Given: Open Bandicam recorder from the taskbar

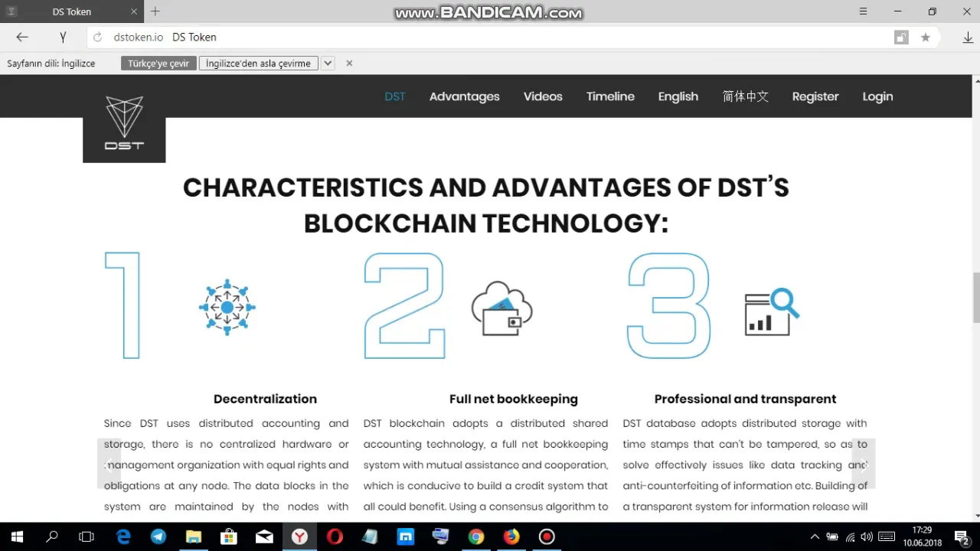Looking at the screenshot, I should coord(547,536).
